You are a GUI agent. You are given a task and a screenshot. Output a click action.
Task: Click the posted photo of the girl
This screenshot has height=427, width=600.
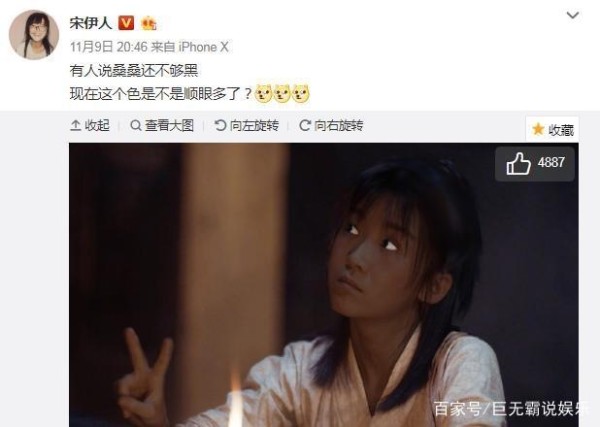point(324,285)
